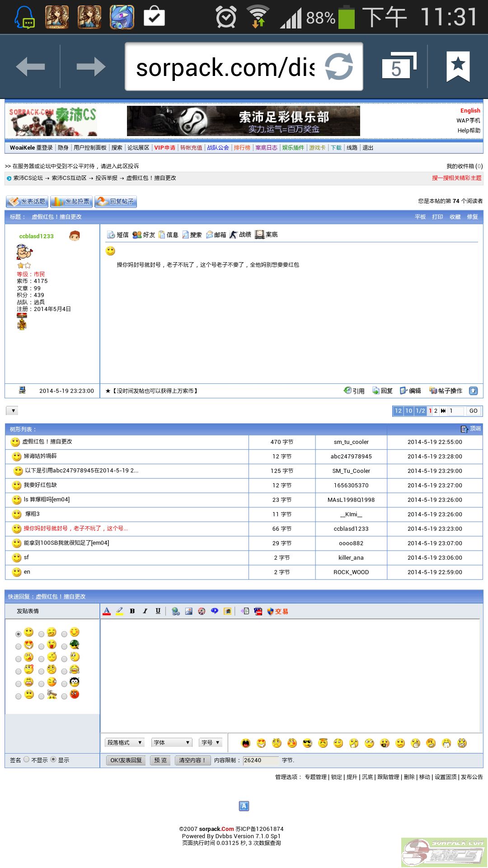
Task: Select the 不显示 signature radio button
Action: tap(27, 759)
